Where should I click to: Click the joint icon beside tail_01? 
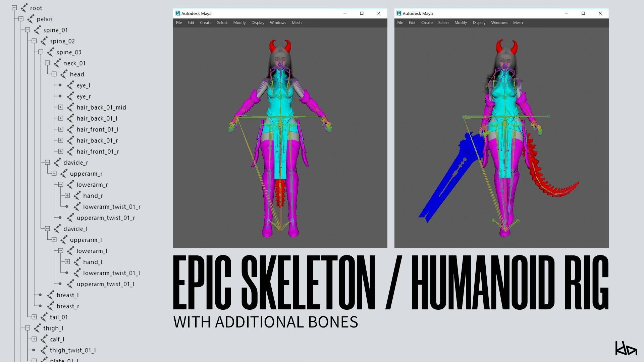point(44,317)
